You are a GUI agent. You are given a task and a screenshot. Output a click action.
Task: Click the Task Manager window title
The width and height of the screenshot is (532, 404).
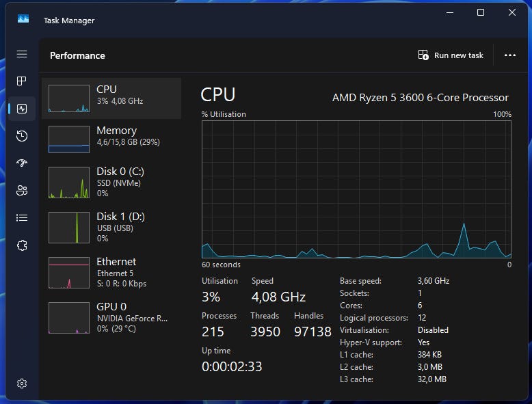click(69, 21)
